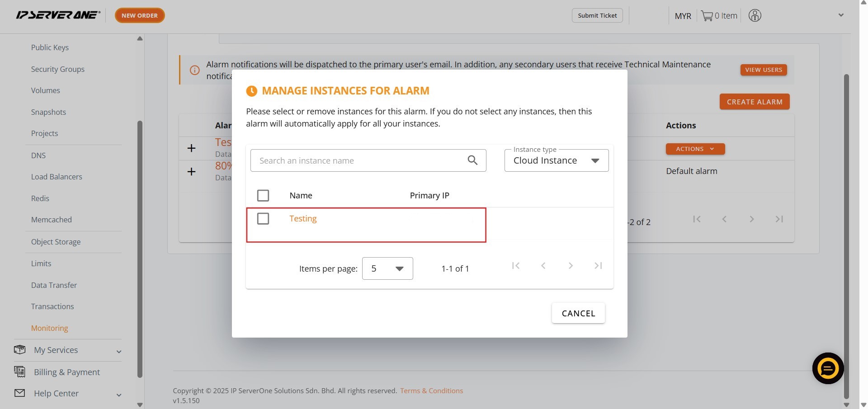
Task: Jump to last page in dialog pagination
Action: (x=598, y=266)
